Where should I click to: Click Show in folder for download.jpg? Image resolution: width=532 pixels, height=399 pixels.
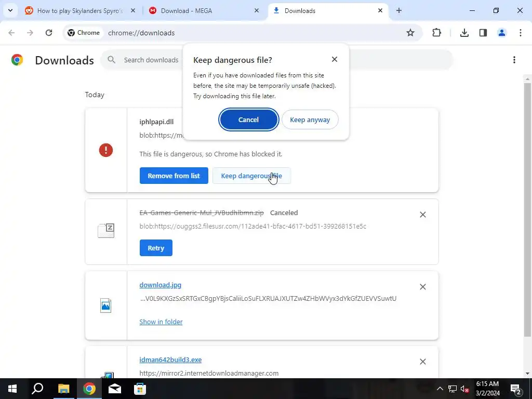click(161, 322)
